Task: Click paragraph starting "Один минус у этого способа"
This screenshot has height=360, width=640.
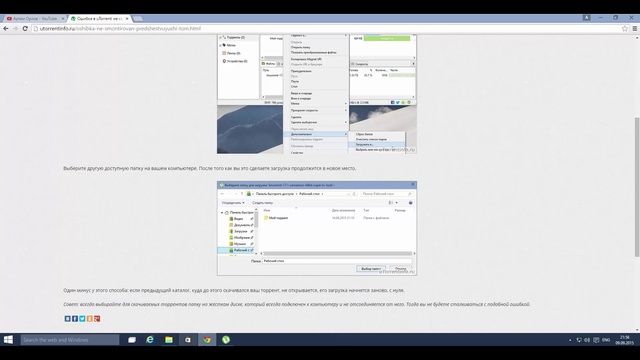Action: [x=234, y=291]
